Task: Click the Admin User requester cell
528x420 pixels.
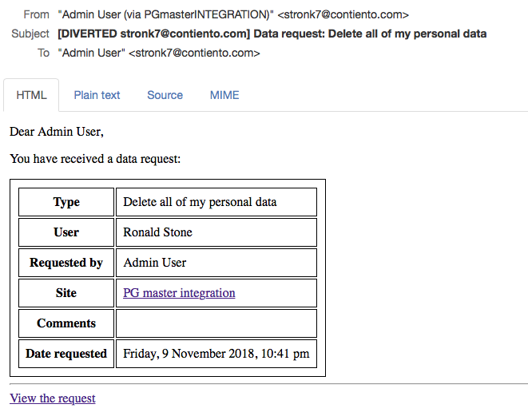Action: 216,263
